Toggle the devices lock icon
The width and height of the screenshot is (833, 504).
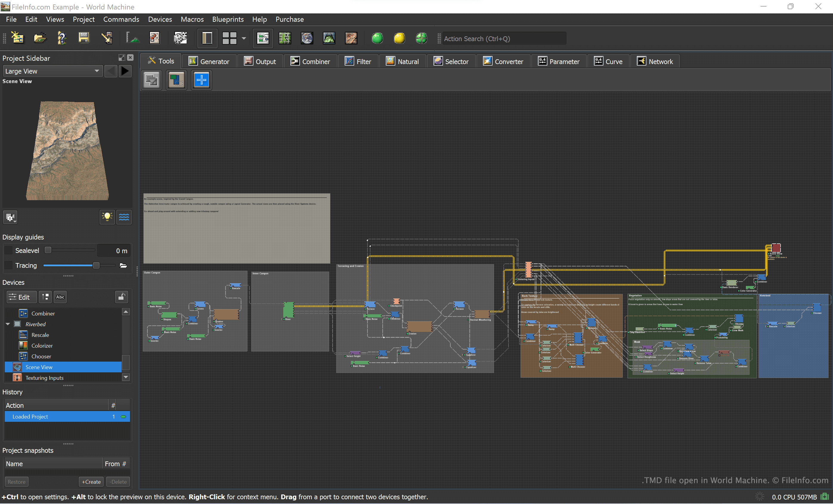point(122,297)
